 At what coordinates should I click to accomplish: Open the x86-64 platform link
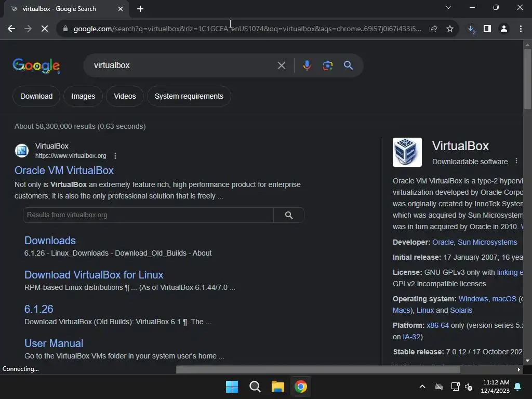[x=437, y=325]
